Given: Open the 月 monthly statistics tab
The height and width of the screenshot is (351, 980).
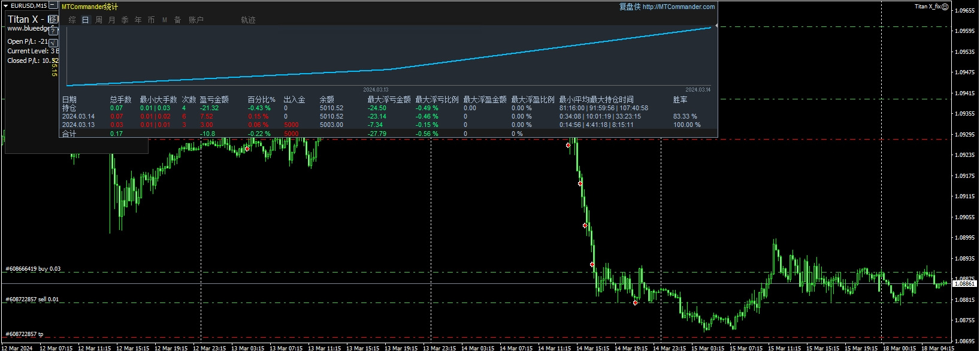Looking at the screenshot, I should click(111, 20).
